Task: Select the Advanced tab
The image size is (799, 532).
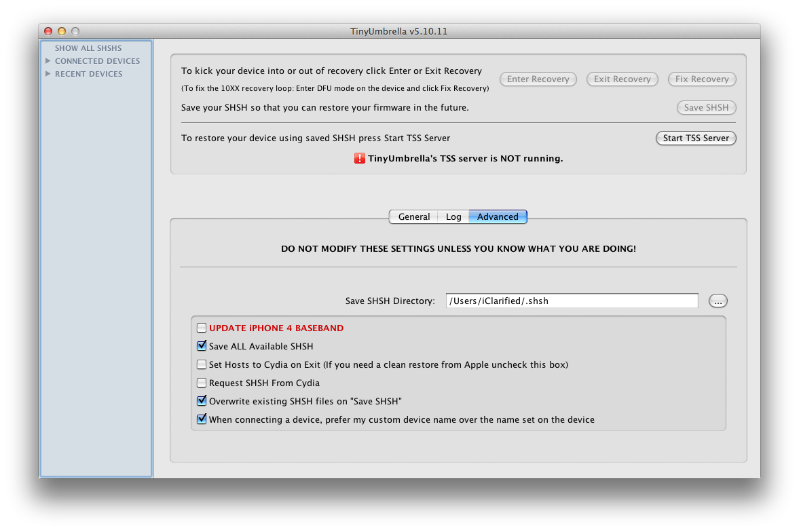Action: pyautogui.click(x=498, y=216)
